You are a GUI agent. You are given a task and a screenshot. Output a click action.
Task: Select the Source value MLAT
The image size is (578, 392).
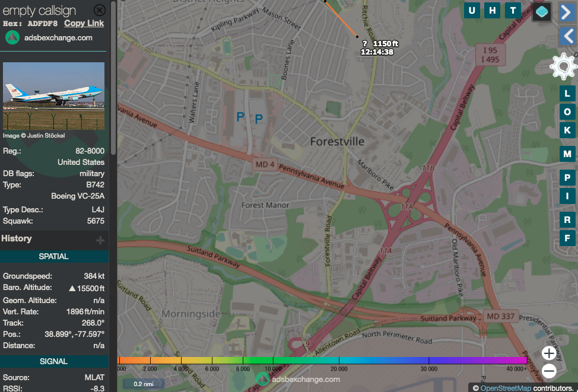[x=94, y=378]
